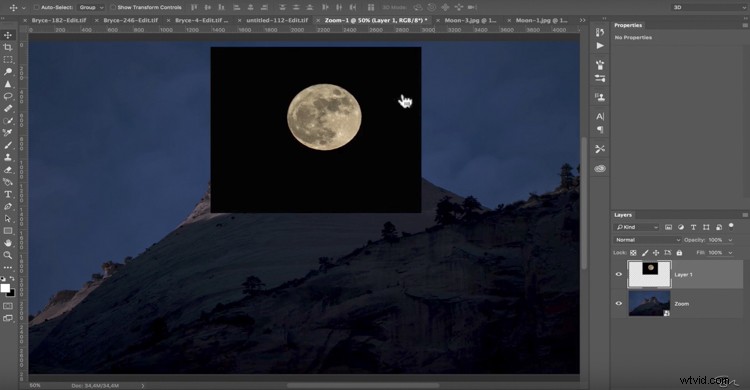This screenshot has height=390, width=750.
Task: Switch to the Moon-1.jpg tab
Action: pyautogui.click(x=541, y=20)
